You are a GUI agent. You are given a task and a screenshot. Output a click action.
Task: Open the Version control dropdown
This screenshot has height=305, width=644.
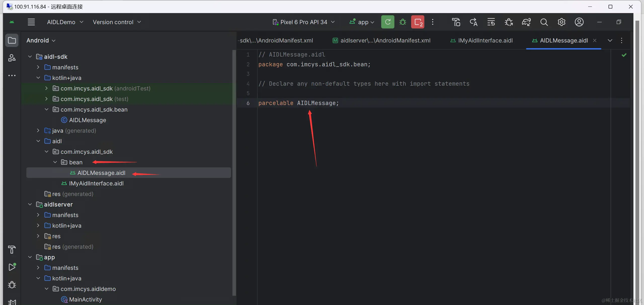click(117, 22)
